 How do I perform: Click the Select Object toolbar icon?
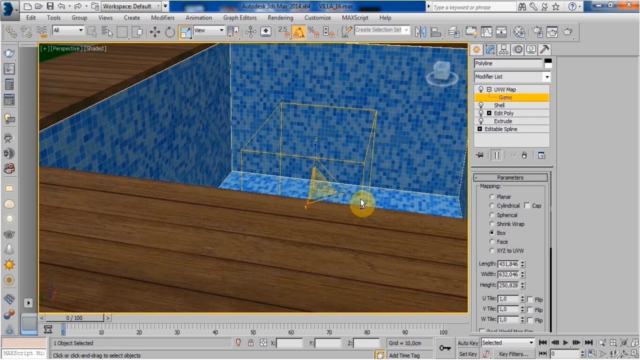point(92,31)
